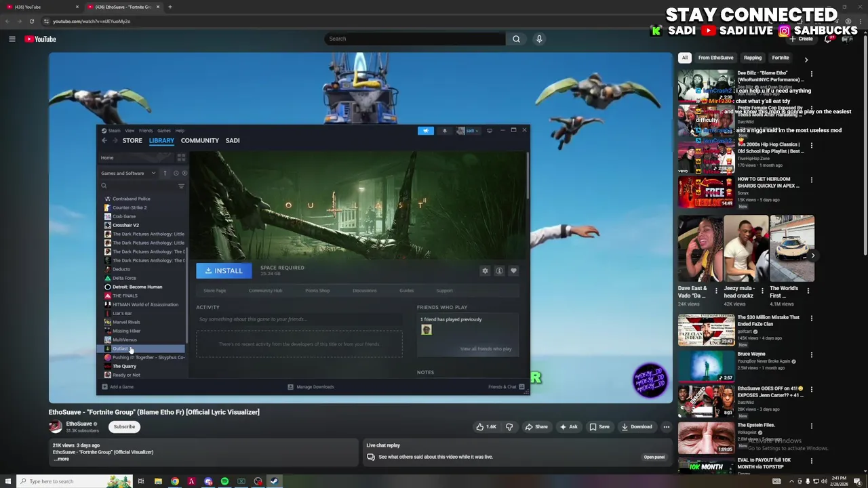
Task: Open Steam announcements megaphone icon
Action: [x=425, y=131]
